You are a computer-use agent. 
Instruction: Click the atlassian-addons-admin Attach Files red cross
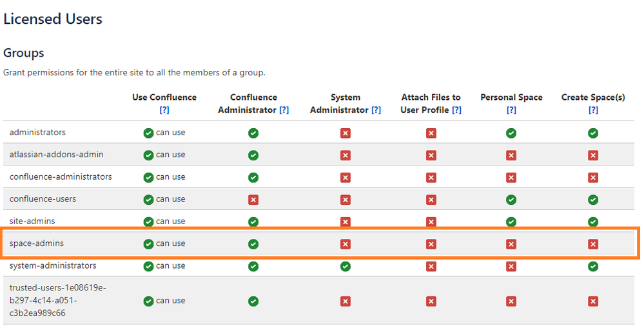tap(431, 155)
